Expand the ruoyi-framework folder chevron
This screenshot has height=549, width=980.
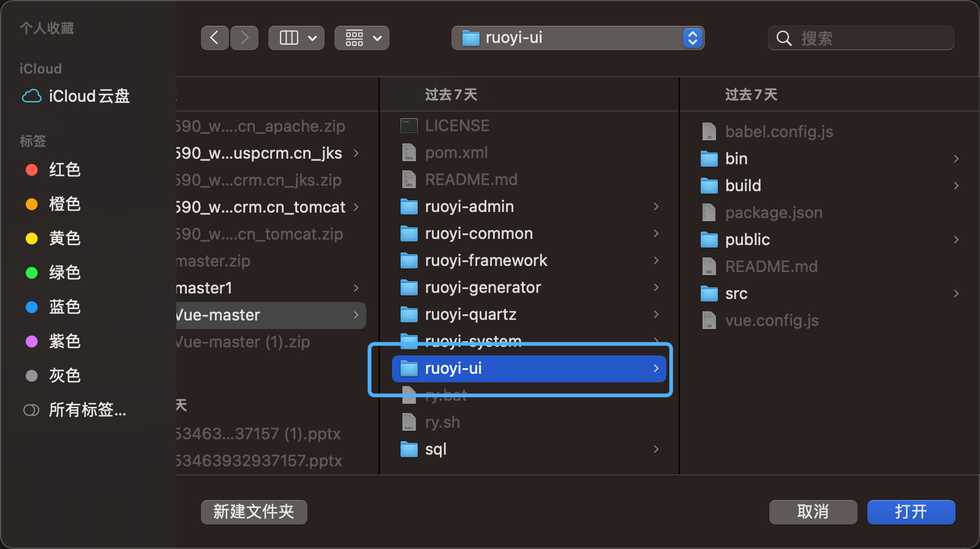pyautogui.click(x=656, y=260)
